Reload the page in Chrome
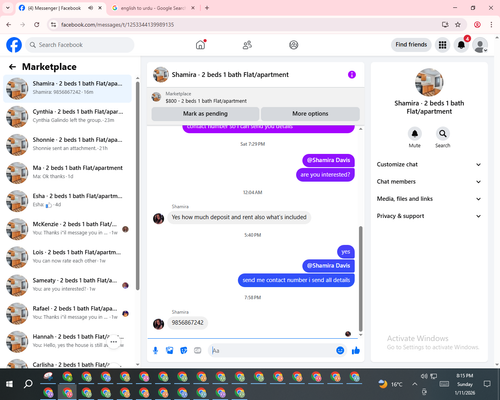Image resolution: width=500 pixels, height=400 pixels. click(37, 25)
